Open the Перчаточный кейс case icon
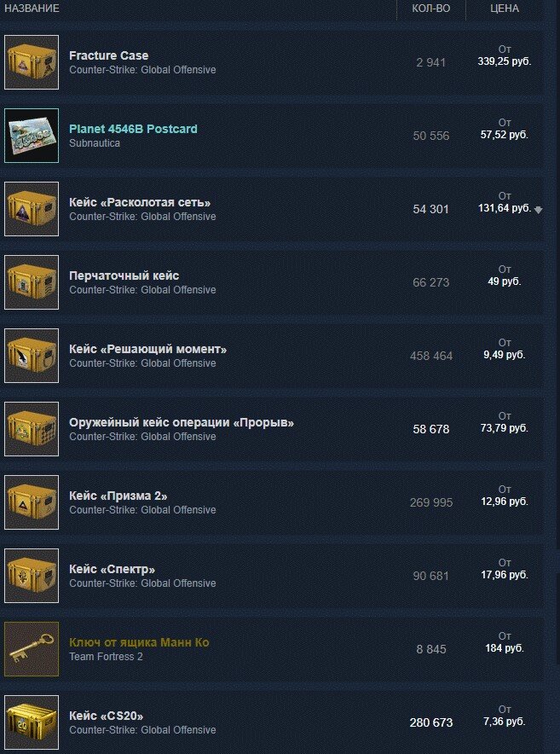Image resolution: width=560 pixels, height=754 pixels. click(32, 282)
